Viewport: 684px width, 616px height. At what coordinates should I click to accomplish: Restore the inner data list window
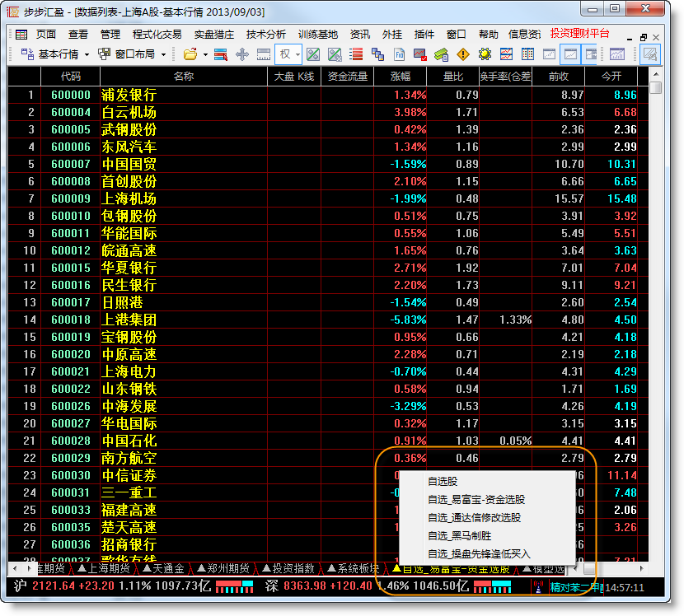click(643, 38)
